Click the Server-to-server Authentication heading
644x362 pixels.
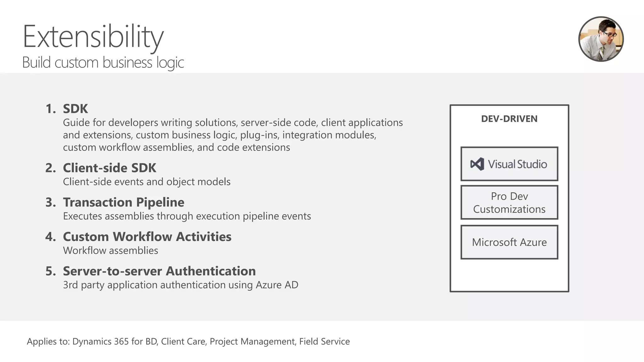pos(159,271)
